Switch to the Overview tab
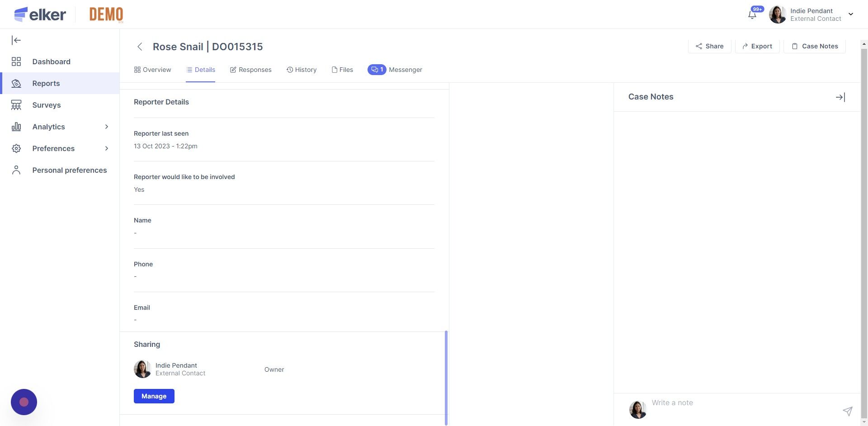Screen dimensions: 868x426 coord(153,70)
